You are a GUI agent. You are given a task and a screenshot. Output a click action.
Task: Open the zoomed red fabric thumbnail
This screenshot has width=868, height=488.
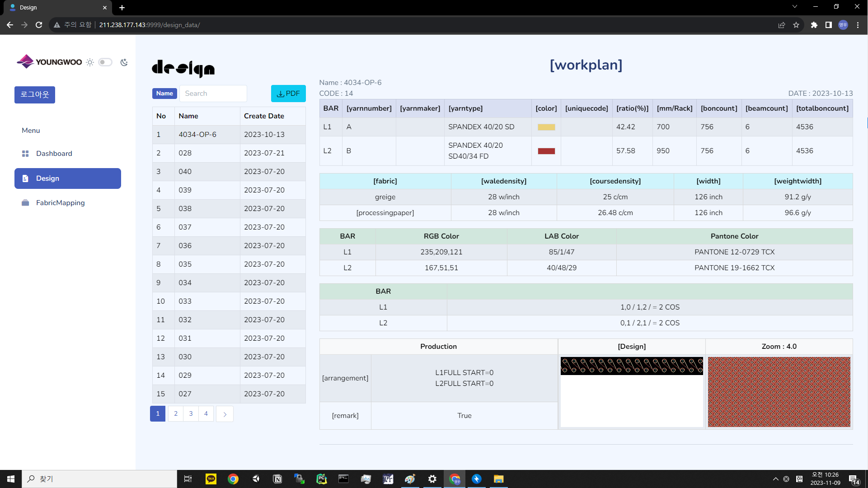[x=779, y=392]
